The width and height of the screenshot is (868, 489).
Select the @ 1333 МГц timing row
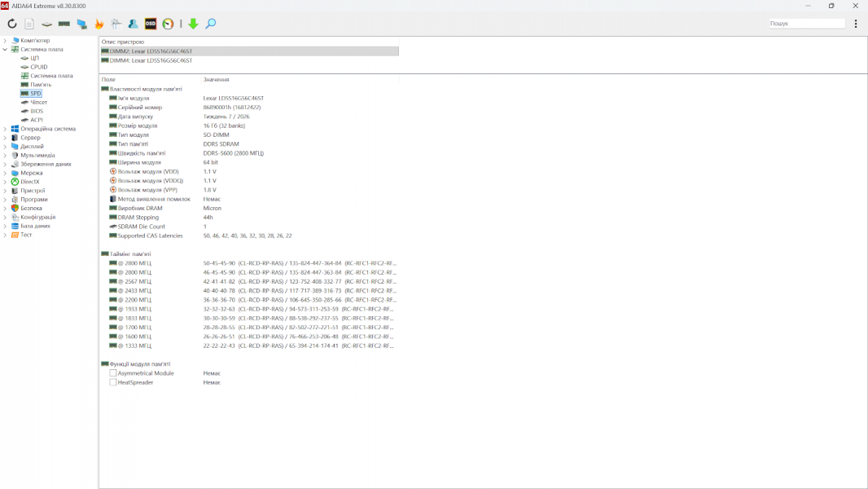(x=249, y=346)
